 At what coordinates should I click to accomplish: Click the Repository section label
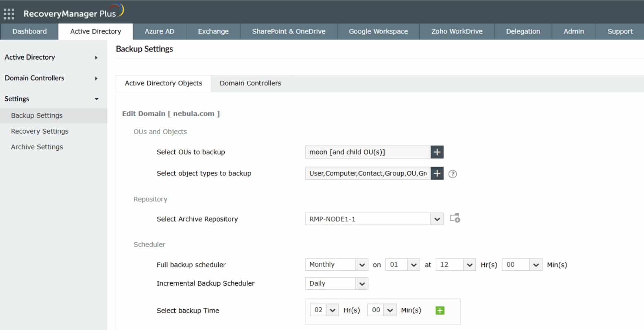tap(150, 199)
